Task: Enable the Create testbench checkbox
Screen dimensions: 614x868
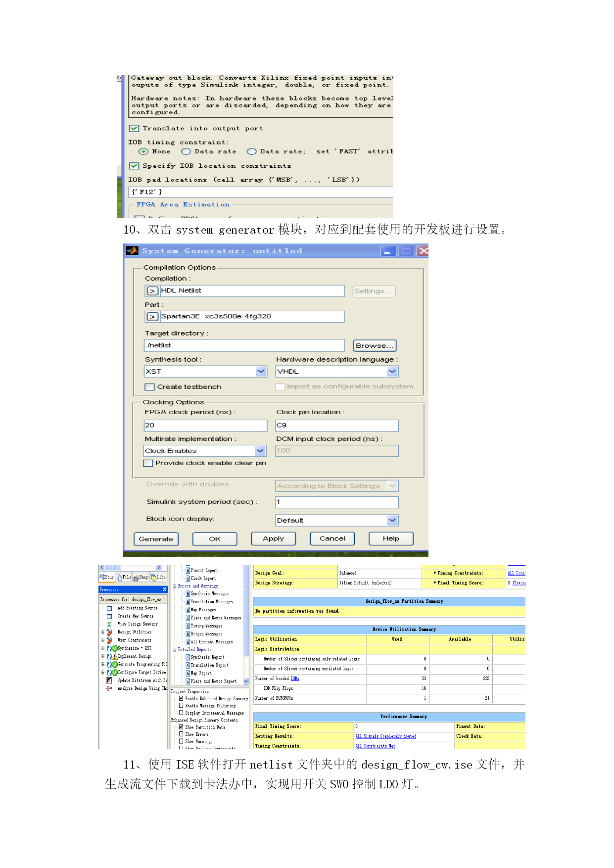Action: [149, 387]
